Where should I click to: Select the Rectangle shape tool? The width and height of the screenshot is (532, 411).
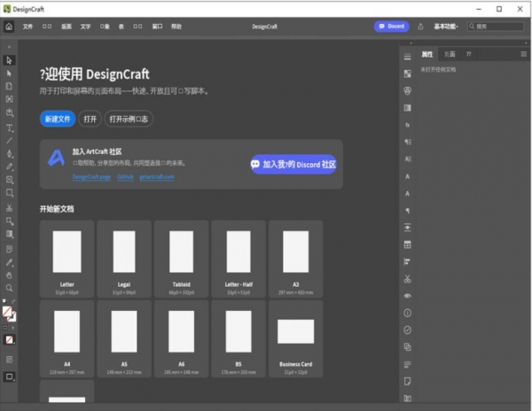click(9, 193)
